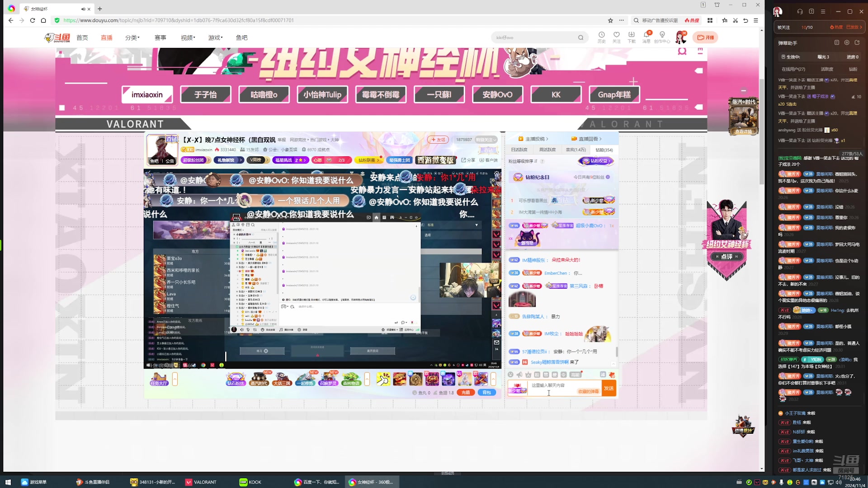Select the imxiaoxin streamer tab

pos(147,94)
